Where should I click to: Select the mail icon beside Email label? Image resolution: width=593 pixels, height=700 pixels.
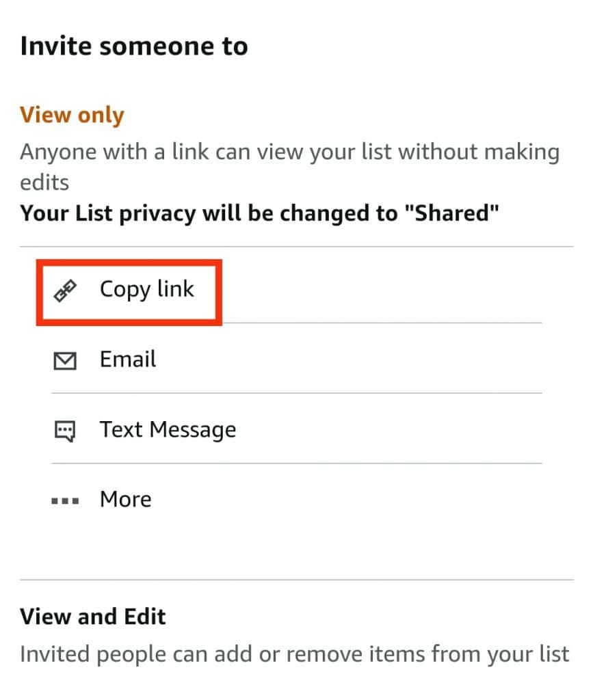(65, 360)
